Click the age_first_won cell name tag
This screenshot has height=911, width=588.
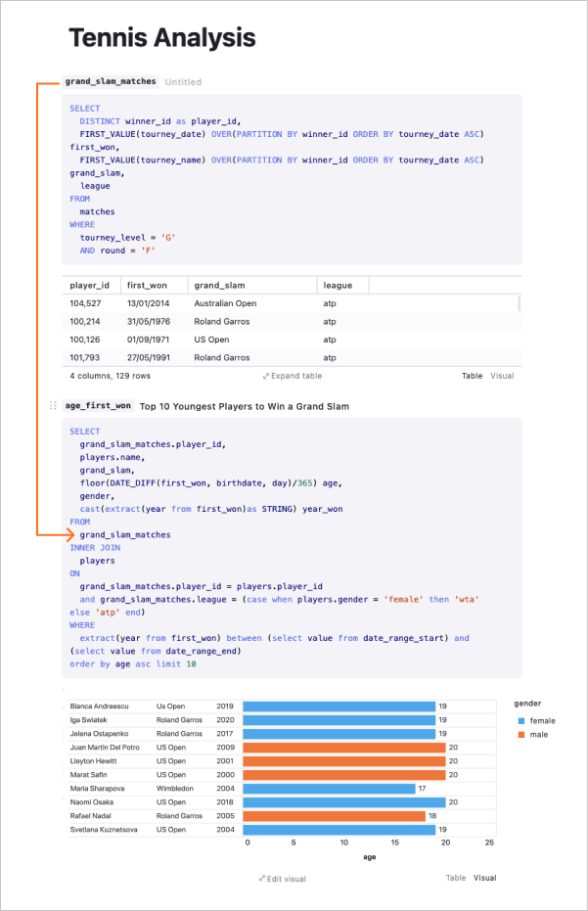point(98,405)
